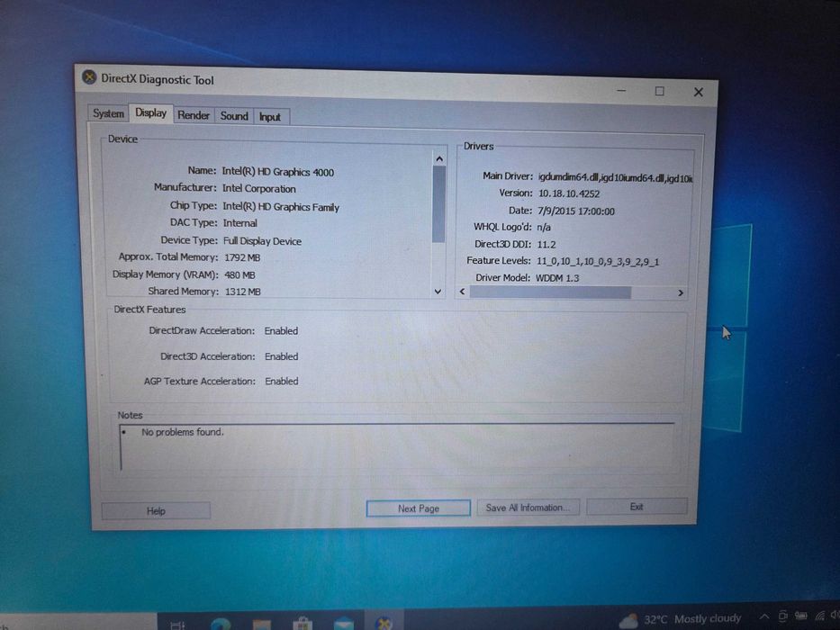This screenshot has width=840, height=630.
Task: Click the Main Driver file list value
Action: [x=616, y=178]
